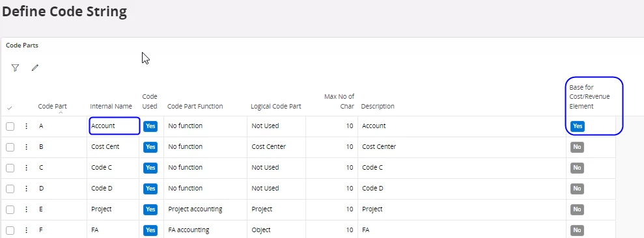This screenshot has width=644, height=238.
Task: Toggle select-all checkmark in table header
Action: [10, 108]
